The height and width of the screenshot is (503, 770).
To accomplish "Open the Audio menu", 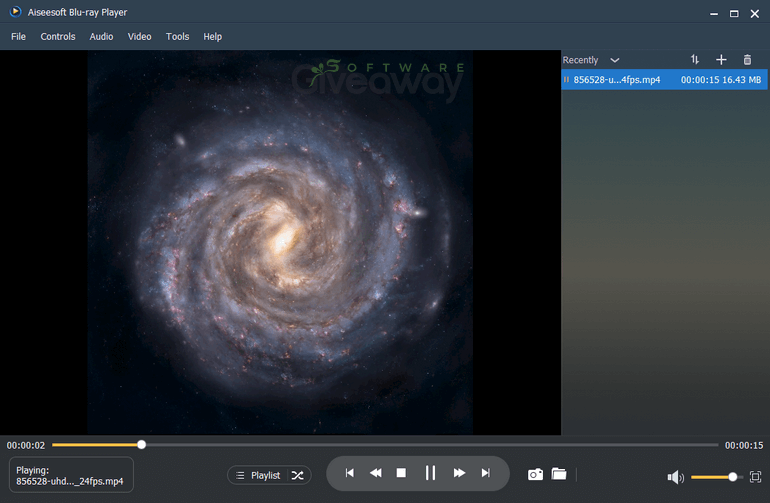I will (x=101, y=36).
